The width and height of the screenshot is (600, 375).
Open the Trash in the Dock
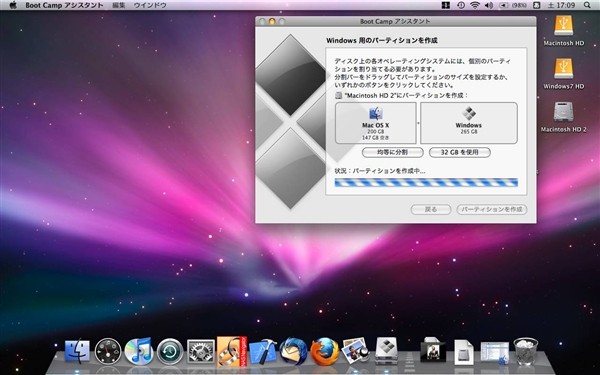point(525,351)
